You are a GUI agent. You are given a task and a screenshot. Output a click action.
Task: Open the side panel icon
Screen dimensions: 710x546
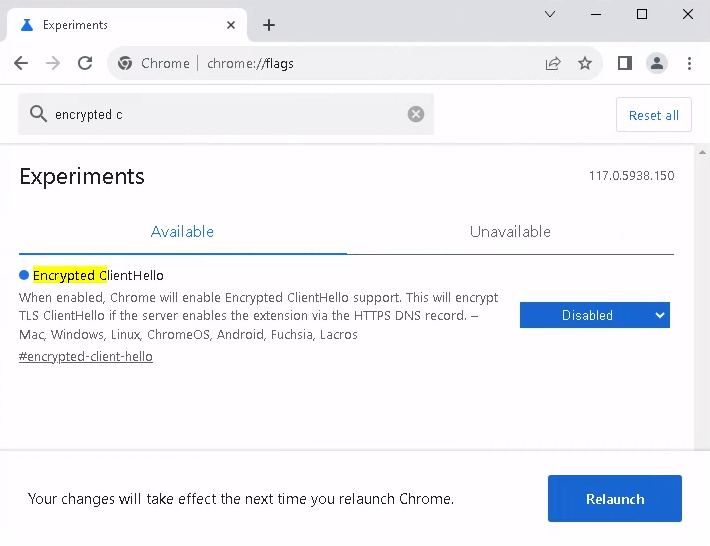pos(625,63)
